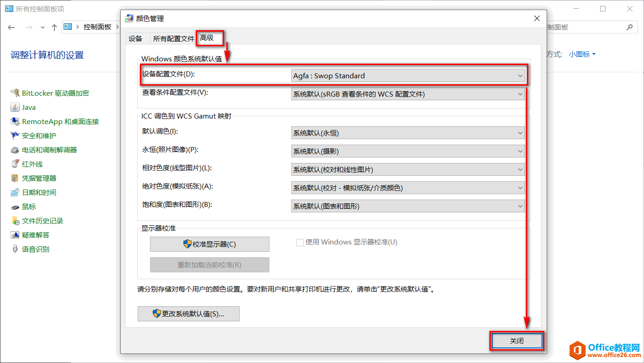Click the 控制面板 breadcrumb in address bar
644x363 pixels.
pos(97,27)
